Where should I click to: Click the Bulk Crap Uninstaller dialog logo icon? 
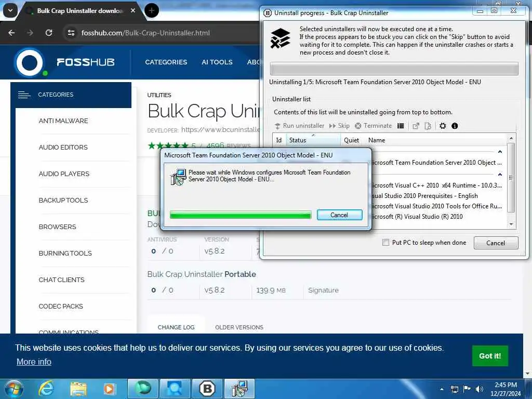pos(281,38)
